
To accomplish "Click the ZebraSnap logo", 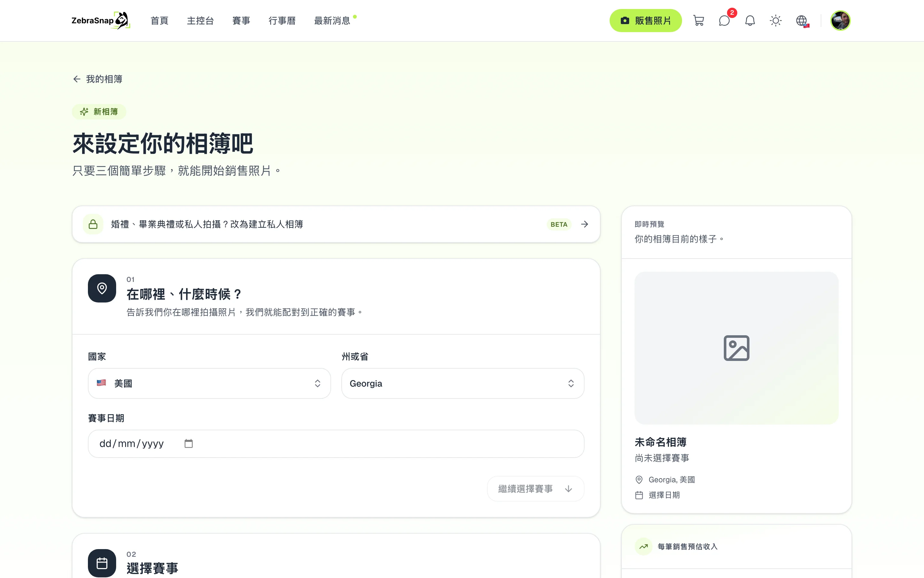I will coord(101,21).
